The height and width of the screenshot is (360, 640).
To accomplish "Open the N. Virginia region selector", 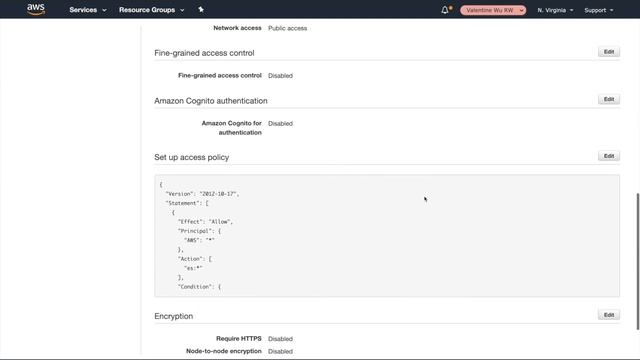I will coord(555,10).
